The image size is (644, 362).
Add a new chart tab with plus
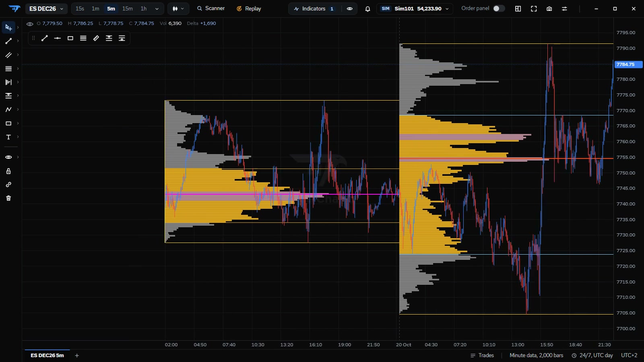77,356
